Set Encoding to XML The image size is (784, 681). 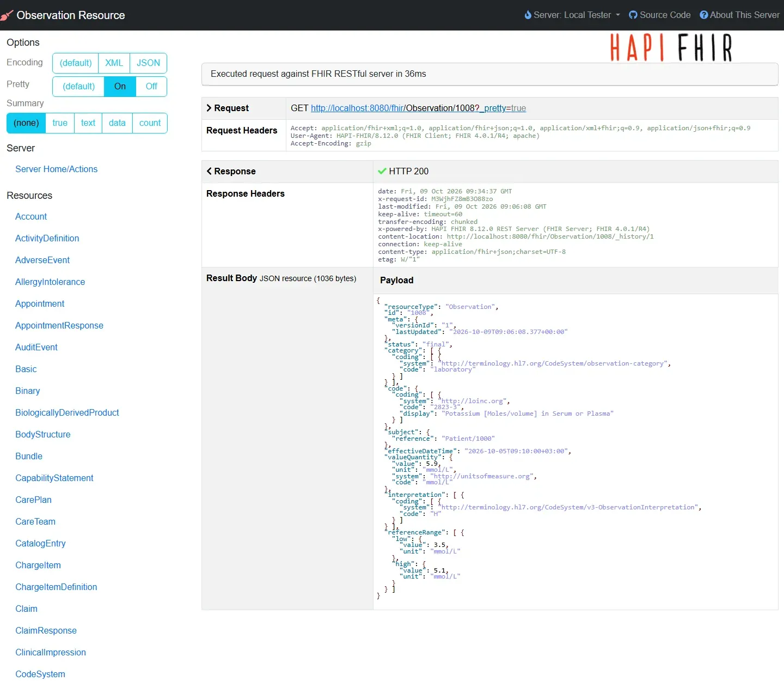pyautogui.click(x=114, y=63)
